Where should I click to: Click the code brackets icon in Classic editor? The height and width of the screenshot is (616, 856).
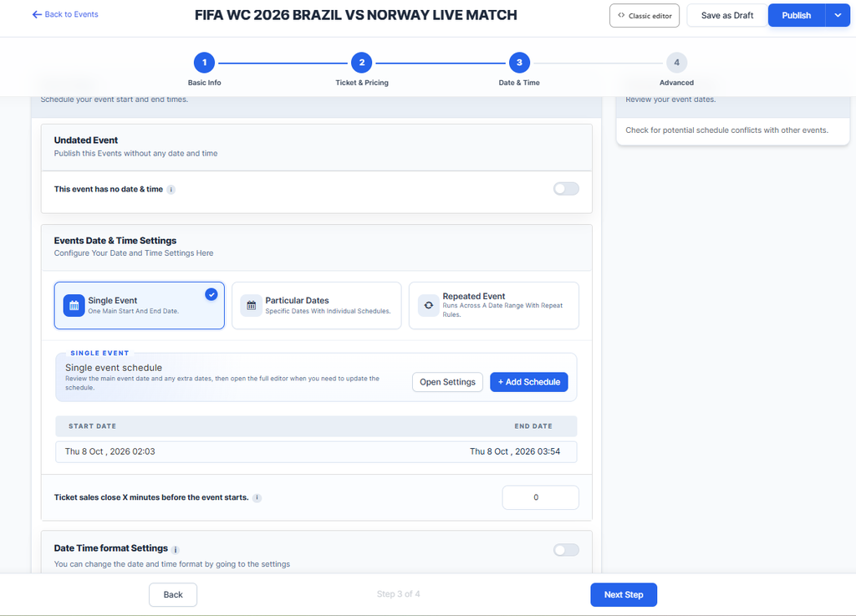click(621, 15)
